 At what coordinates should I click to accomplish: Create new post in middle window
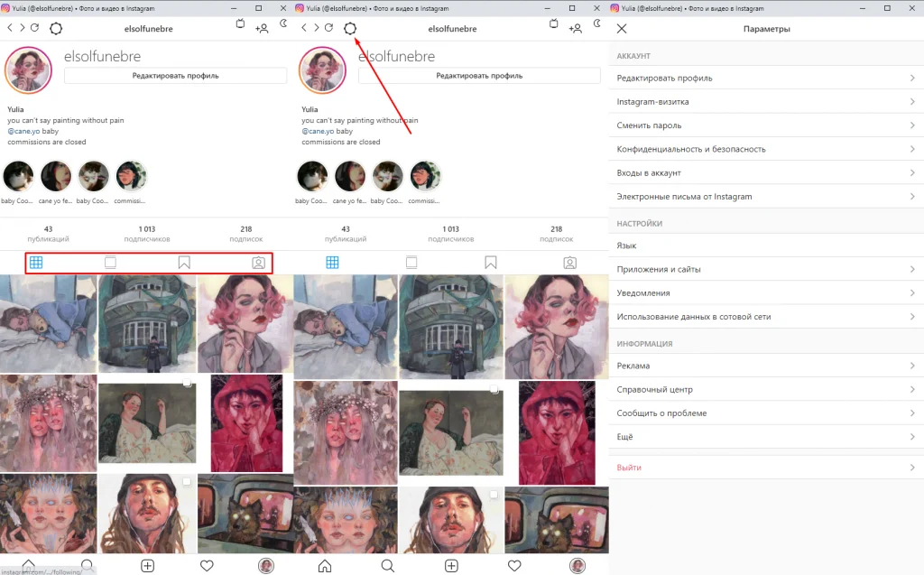451,566
